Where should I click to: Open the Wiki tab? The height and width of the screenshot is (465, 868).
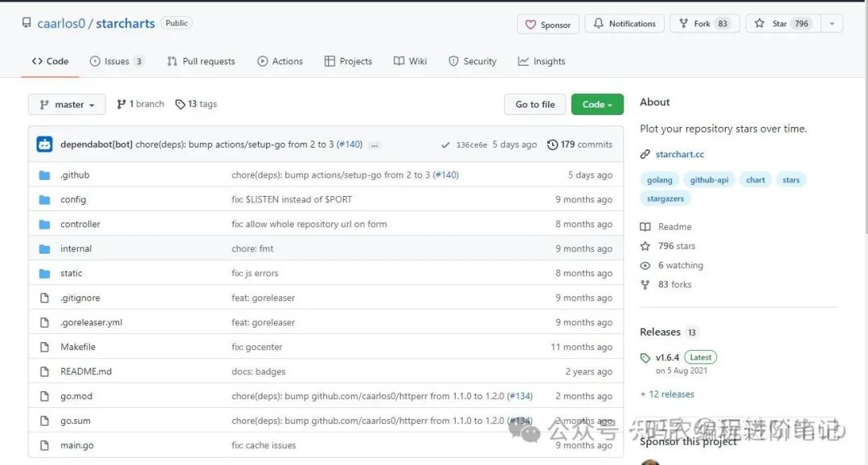point(410,61)
